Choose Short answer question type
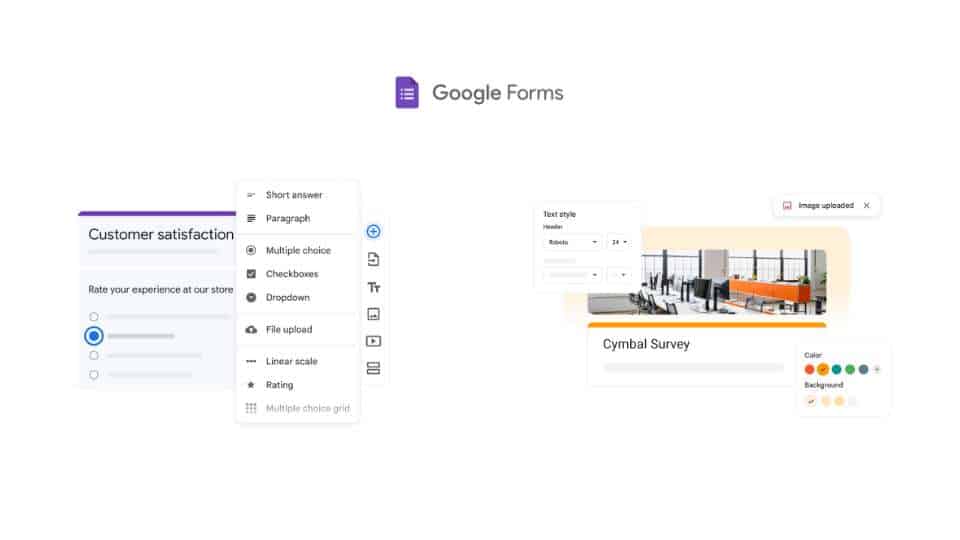 298,195
